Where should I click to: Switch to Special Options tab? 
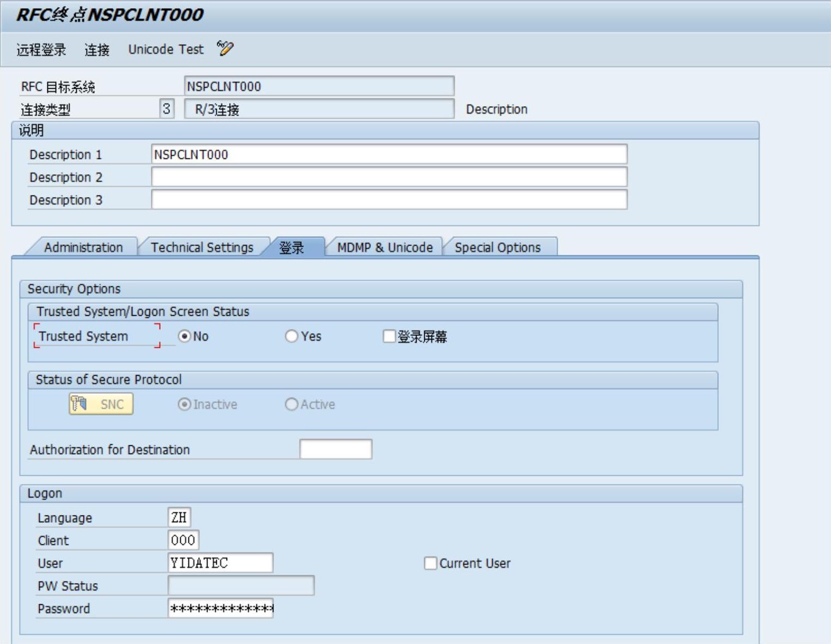click(498, 247)
